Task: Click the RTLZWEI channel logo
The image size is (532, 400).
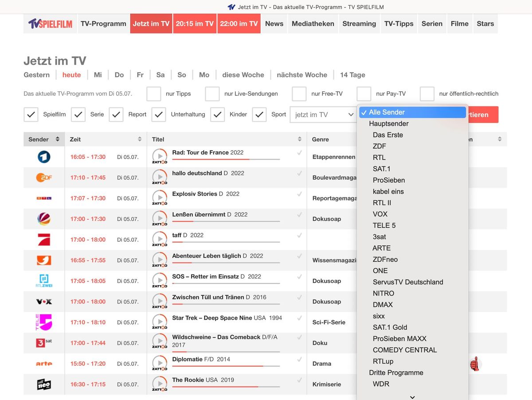Action: pos(44,281)
